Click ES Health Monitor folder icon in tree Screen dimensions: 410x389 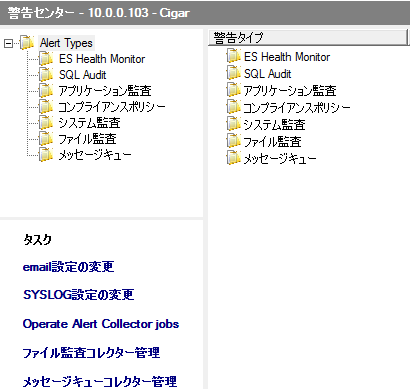[46, 59]
